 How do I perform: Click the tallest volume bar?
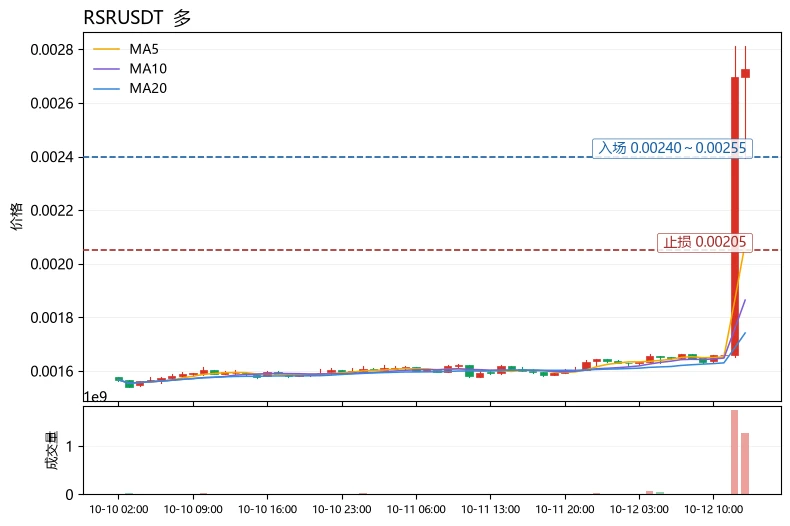click(735, 452)
